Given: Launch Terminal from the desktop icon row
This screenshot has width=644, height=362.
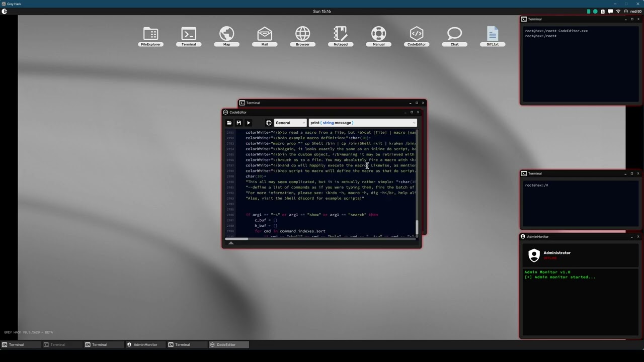Looking at the screenshot, I should pyautogui.click(x=189, y=37).
